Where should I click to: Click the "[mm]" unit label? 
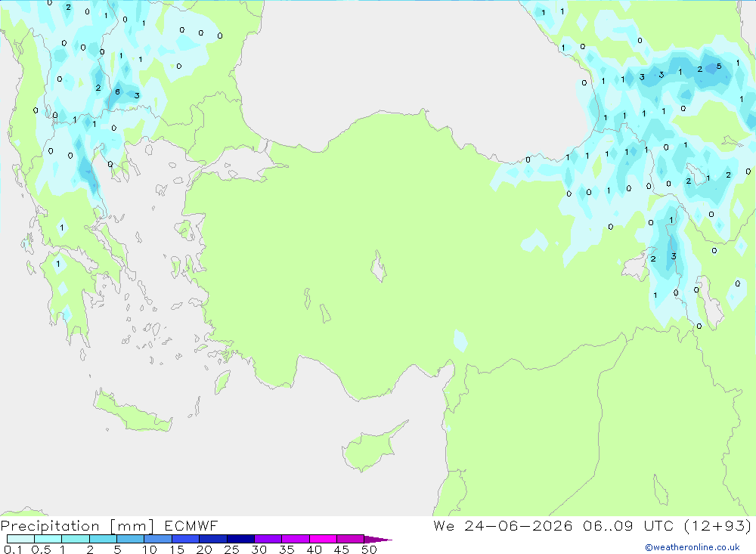pyautogui.click(x=132, y=526)
